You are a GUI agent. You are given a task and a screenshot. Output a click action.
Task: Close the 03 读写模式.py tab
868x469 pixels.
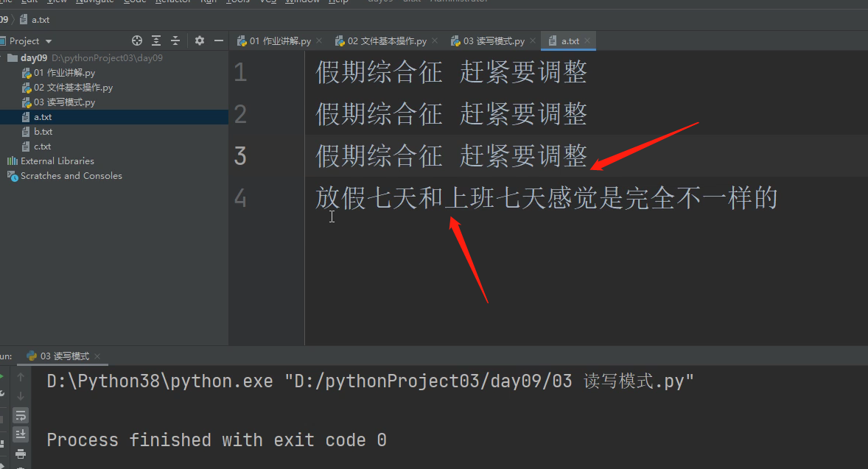(533, 40)
